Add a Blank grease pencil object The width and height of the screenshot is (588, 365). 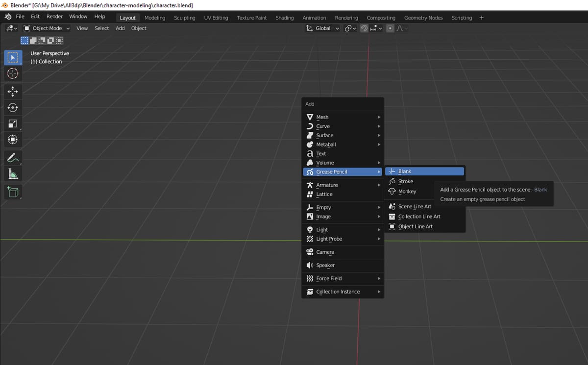coord(424,171)
